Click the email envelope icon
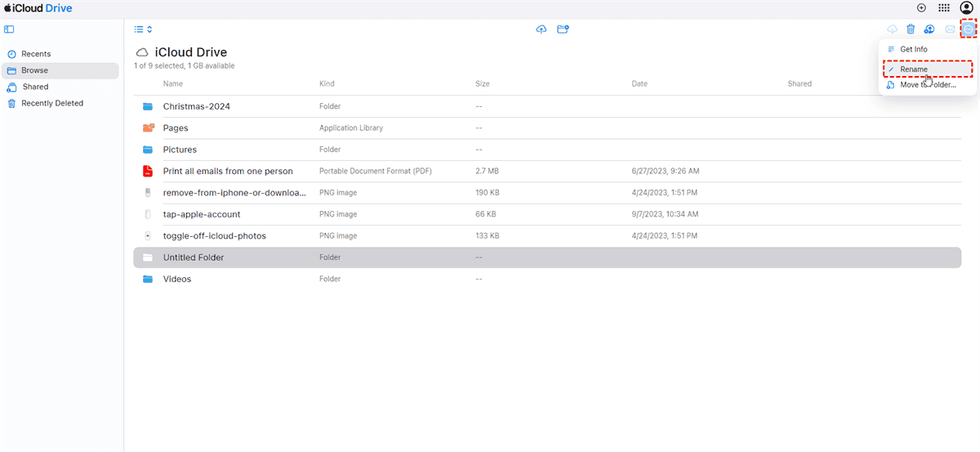 tap(950, 29)
